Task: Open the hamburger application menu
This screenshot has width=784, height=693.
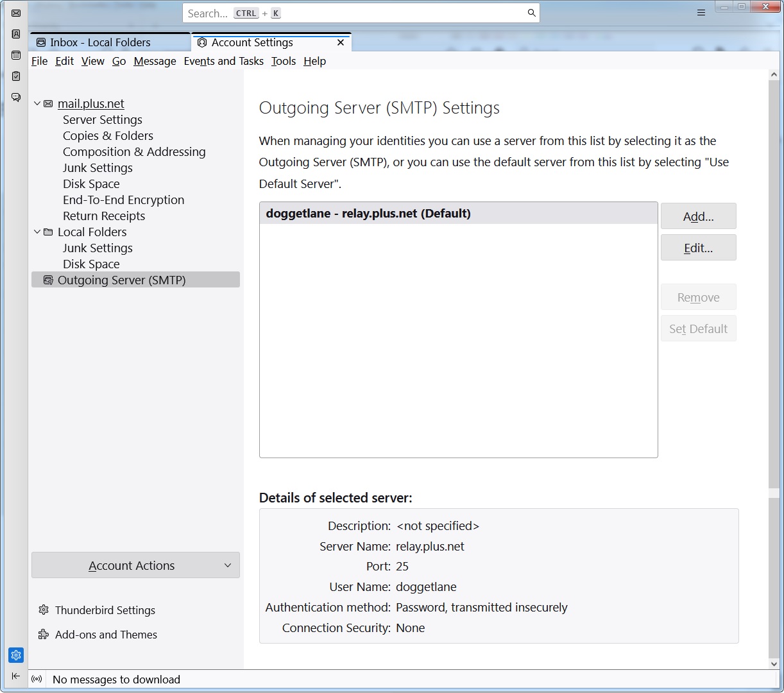Action: pyautogui.click(x=701, y=13)
